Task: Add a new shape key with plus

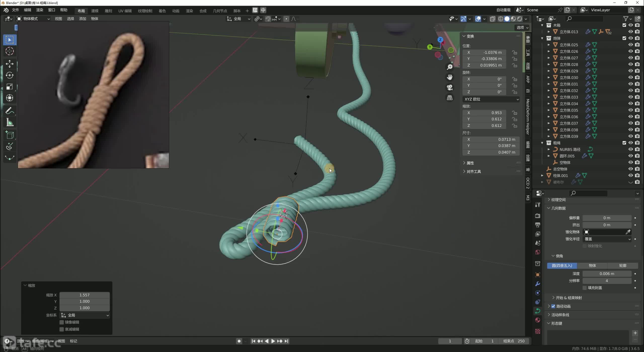Action: (x=635, y=333)
